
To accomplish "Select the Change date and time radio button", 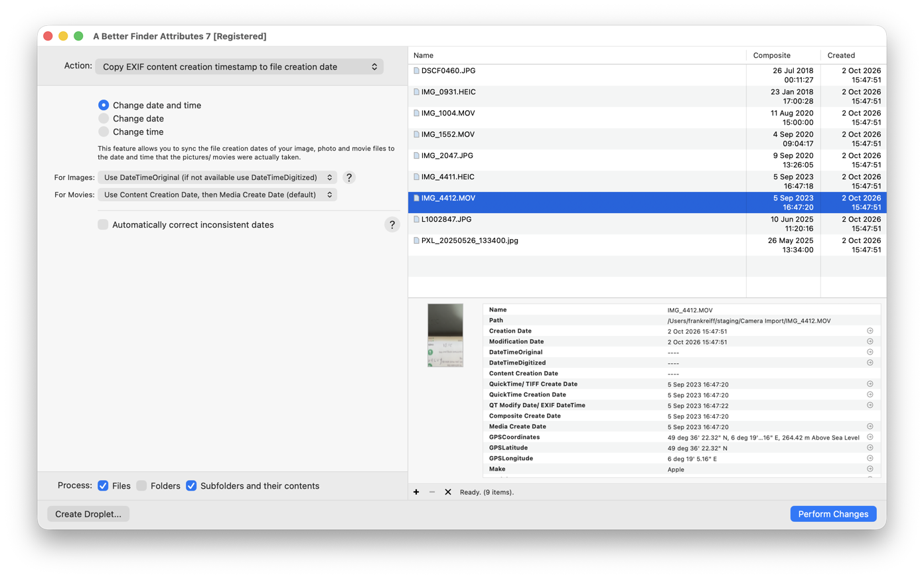I will (104, 105).
